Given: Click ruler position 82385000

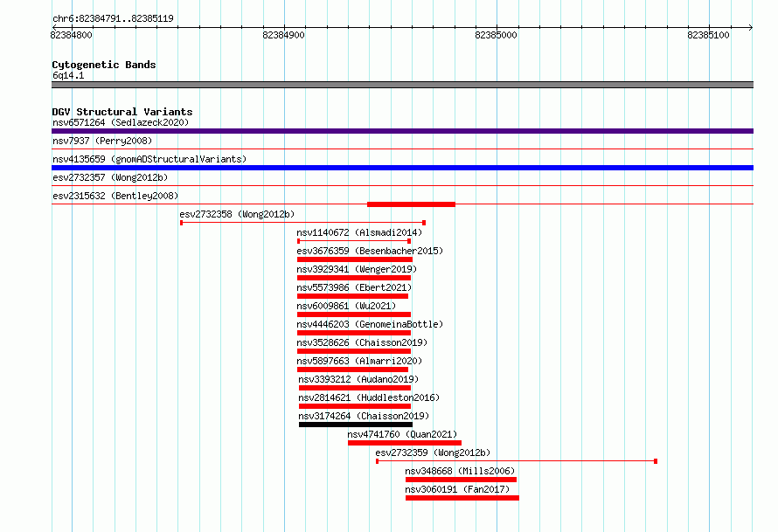Looking at the screenshot, I should tap(497, 35).
